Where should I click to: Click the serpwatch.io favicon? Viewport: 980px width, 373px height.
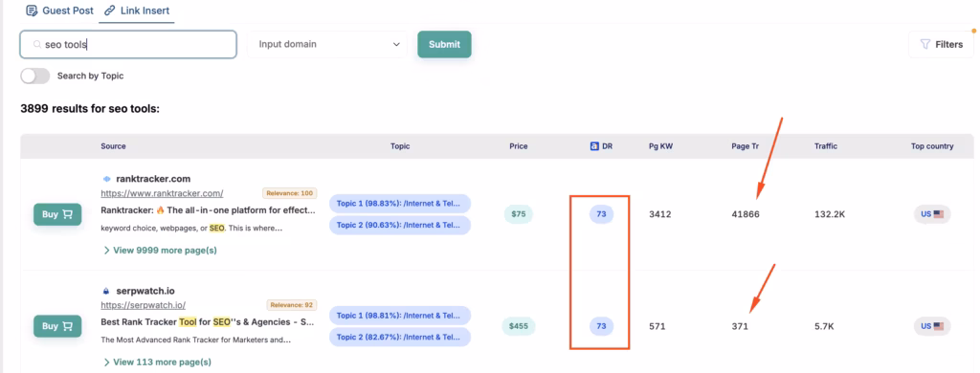pos(106,291)
